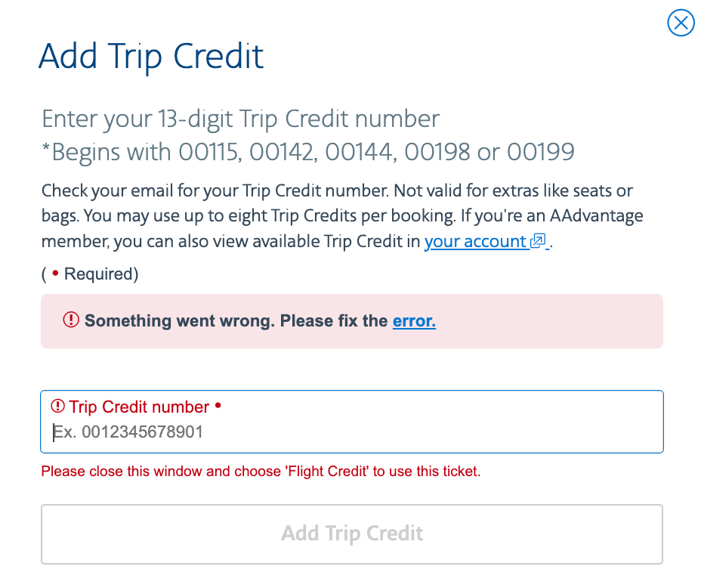Click the 'Add Trip Credit' dialog heading

151,57
